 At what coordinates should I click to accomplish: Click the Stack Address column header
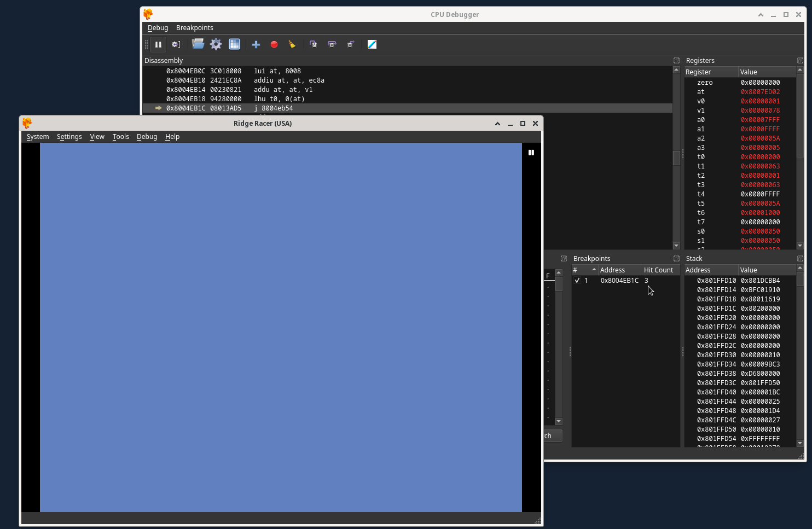click(711, 270)
